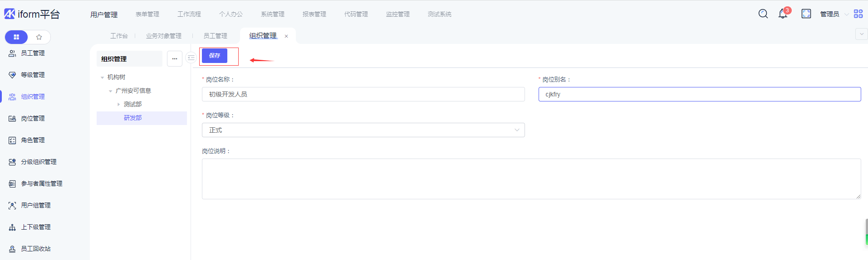
Task: Open the more options button beside 组织管理
Action: coord(175,59)
